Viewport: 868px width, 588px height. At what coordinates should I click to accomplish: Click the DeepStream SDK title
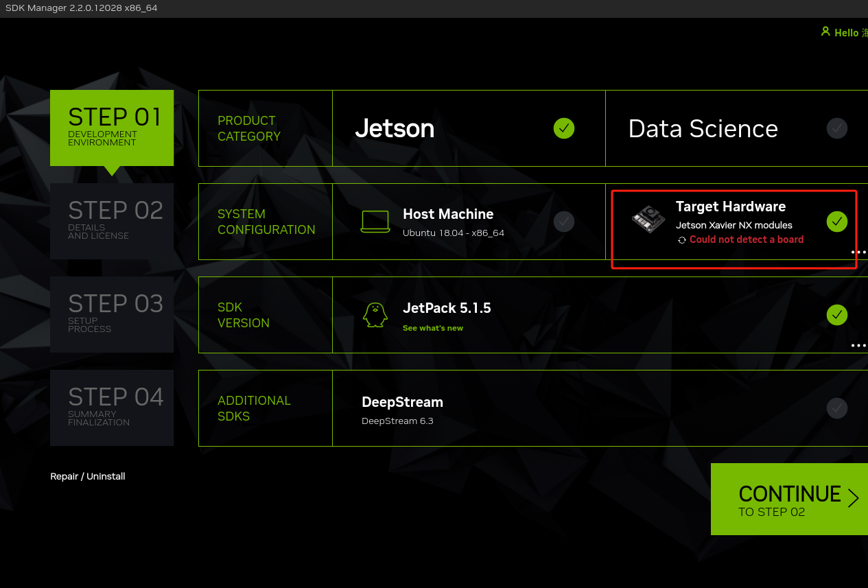402,402
